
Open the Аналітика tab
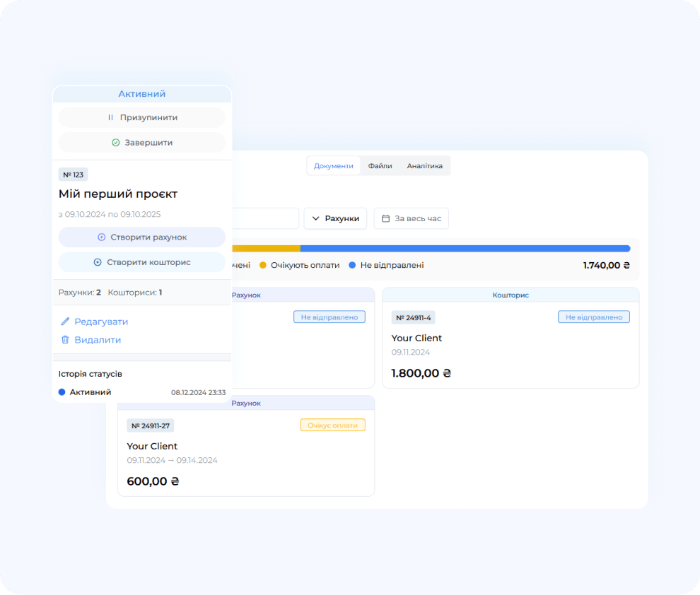tap(424, 166)
